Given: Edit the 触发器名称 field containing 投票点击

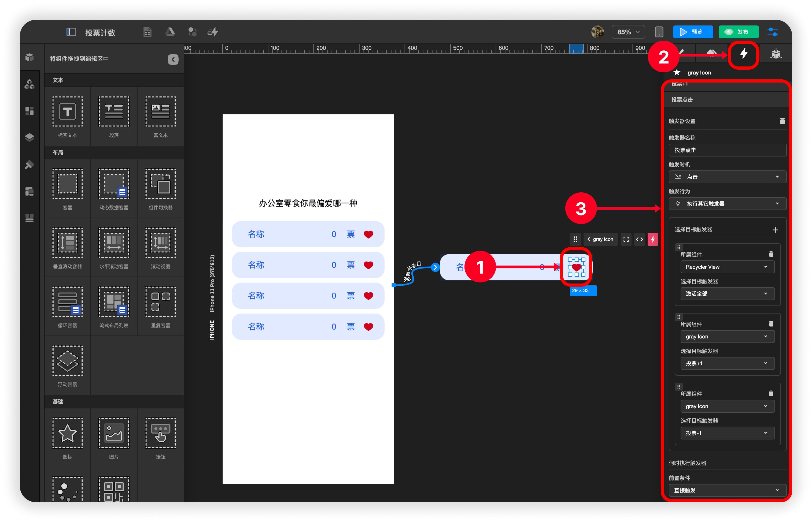Looking at the screenshot, I should 727,150.
